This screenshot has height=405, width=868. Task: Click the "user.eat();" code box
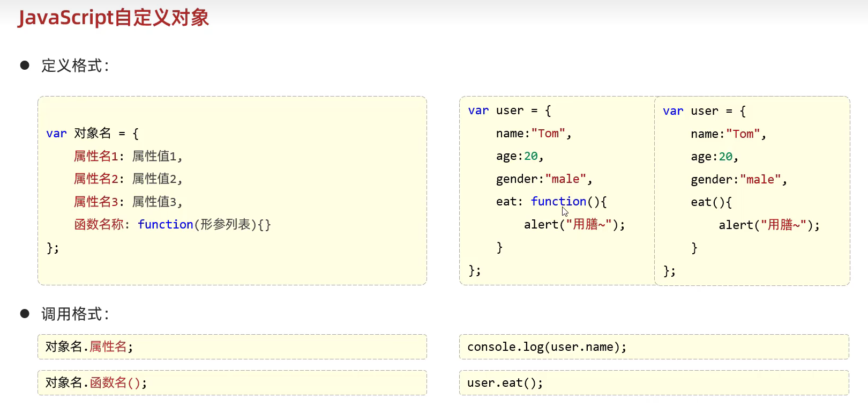pyautogui.click(x=654, y=383)
